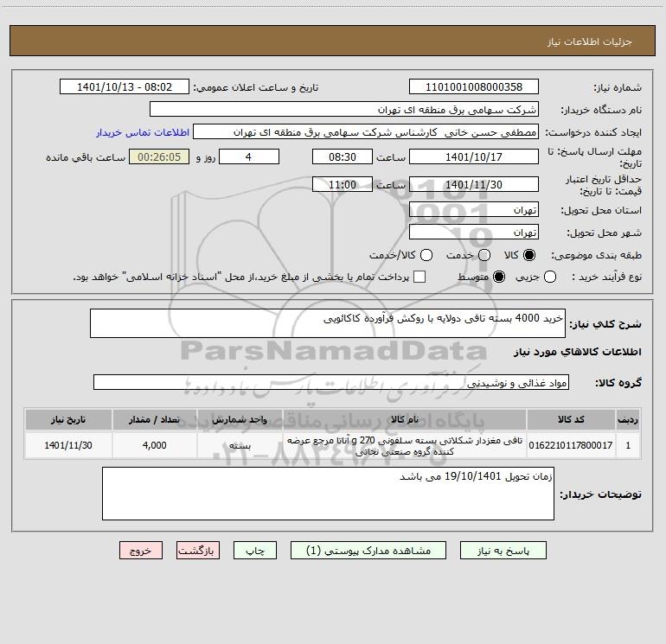Click the شرح کلی نیاز description box
666x644 pixels.
(x=328, y=323)
